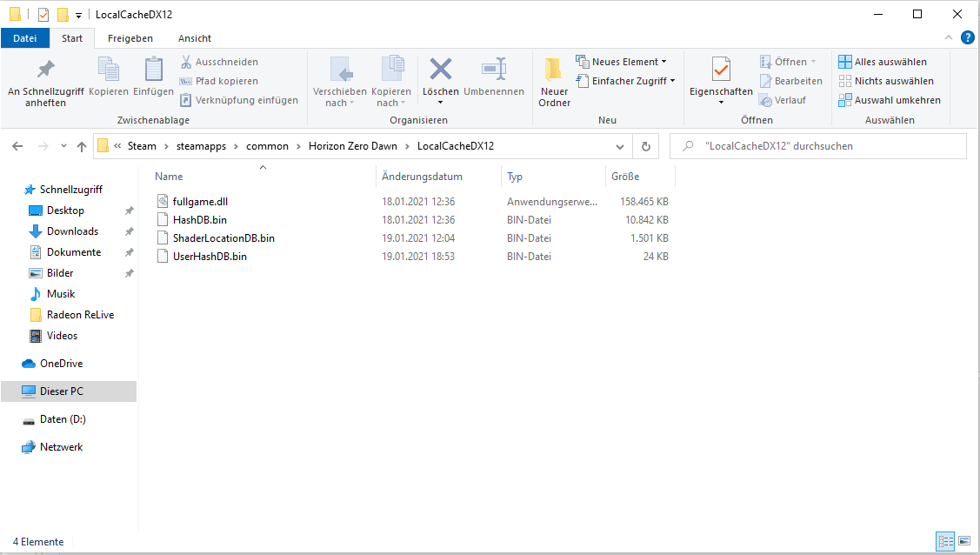Image resolution: width=980 pixels, height=555 pixels.
Task: Open recent locations dropdown arrow
Action: [x=63, y=146]
